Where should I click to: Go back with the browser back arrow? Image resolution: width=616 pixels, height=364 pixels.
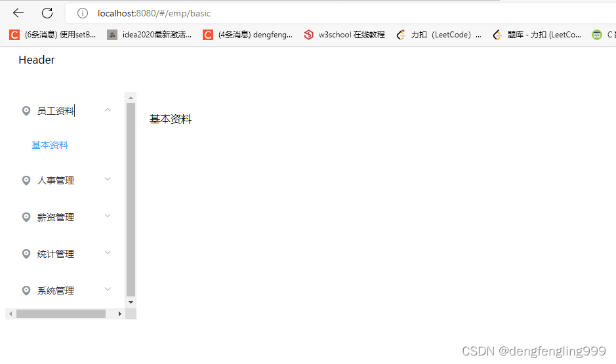18,13
